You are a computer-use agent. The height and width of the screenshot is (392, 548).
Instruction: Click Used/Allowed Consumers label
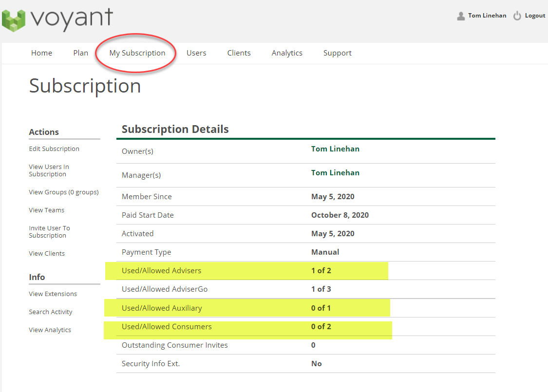point(167,327)
